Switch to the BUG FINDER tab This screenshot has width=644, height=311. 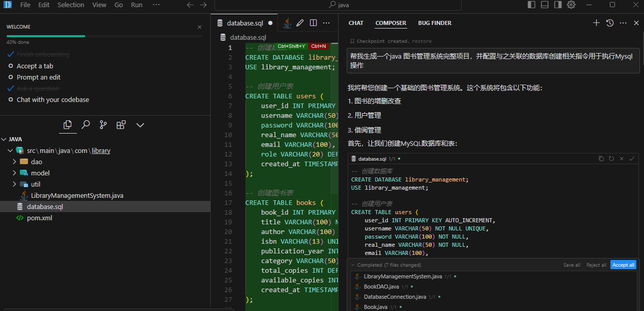434,23
